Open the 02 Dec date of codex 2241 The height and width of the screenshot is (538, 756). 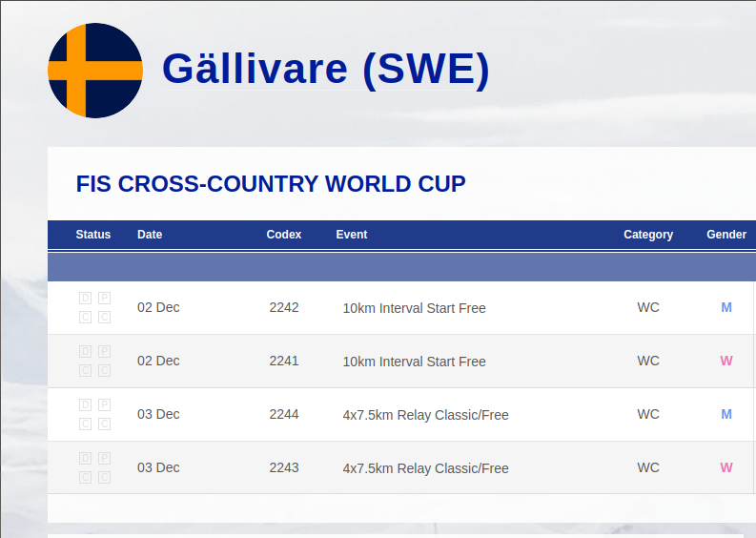[158, 361]
